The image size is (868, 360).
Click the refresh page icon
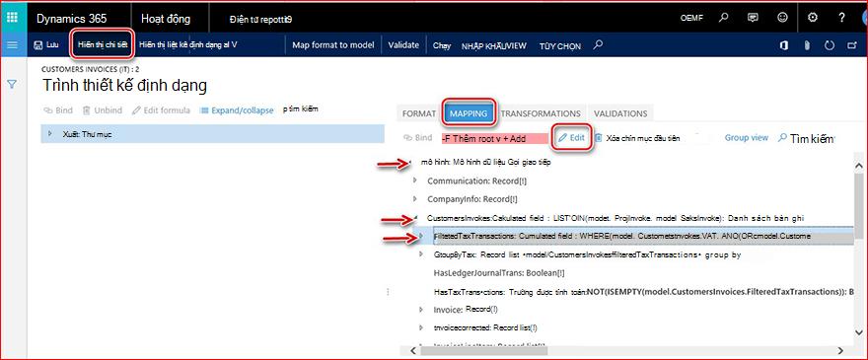point(830,45)
